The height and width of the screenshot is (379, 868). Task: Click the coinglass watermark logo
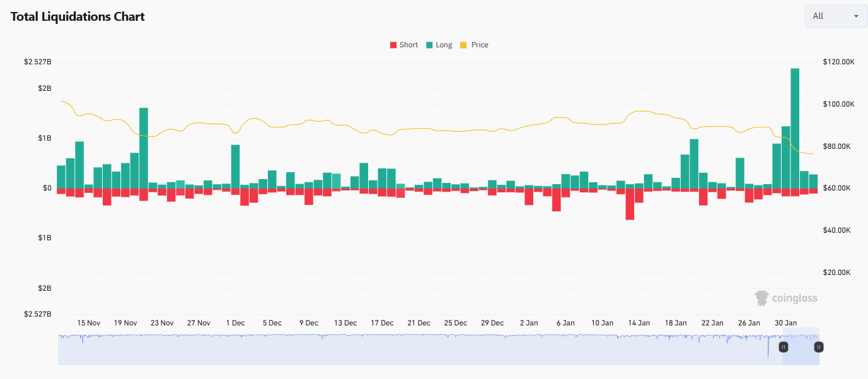tap(785, 298)
